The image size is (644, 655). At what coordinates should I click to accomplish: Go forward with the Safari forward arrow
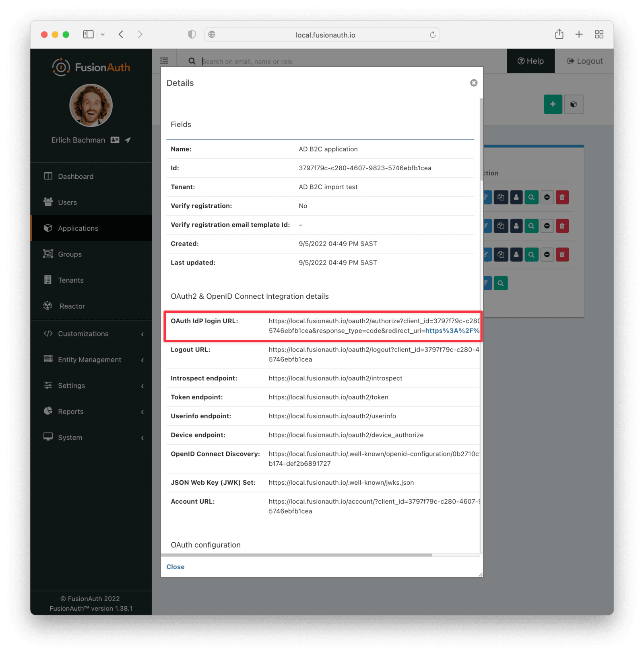coord(140,35)
